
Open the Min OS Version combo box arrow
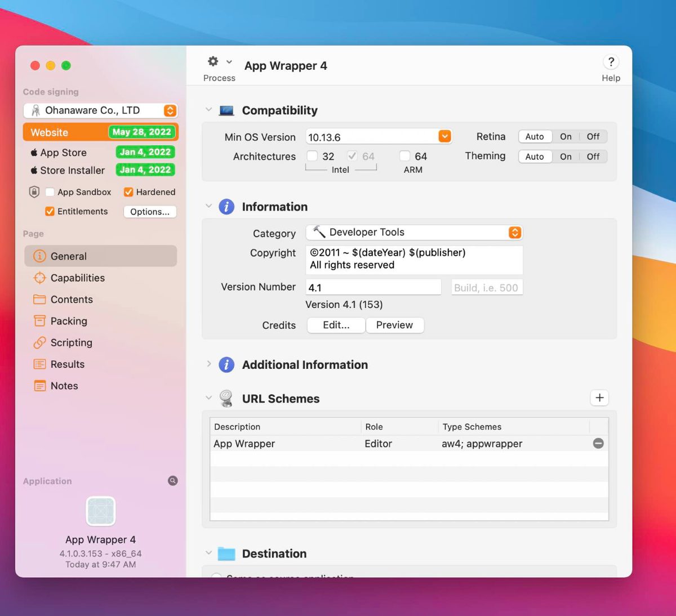click(445, 136)
